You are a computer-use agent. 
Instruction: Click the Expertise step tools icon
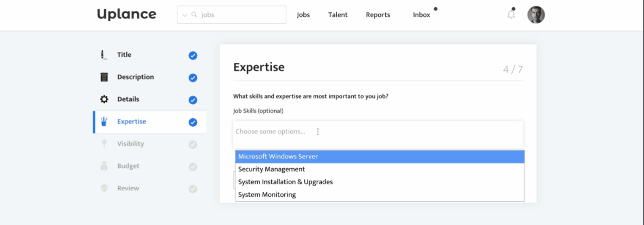(104, 121)
